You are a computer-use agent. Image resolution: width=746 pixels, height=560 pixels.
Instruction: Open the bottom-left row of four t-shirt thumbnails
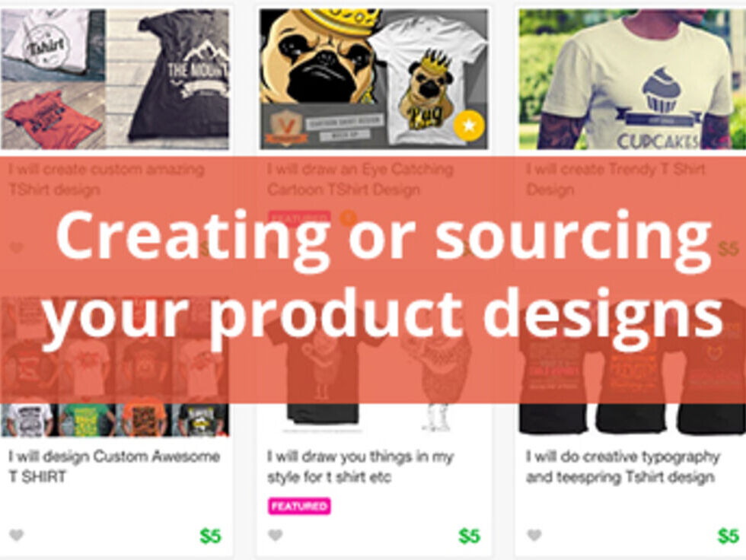point(115,420)
